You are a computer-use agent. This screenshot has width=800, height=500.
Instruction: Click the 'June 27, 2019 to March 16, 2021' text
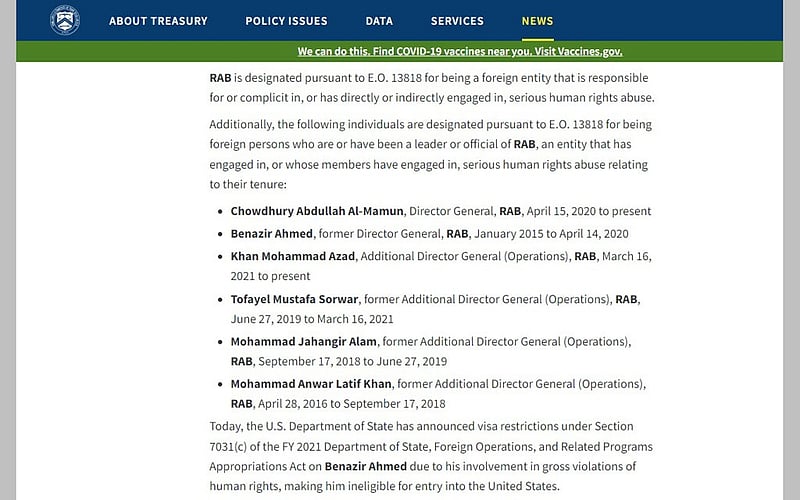point(312,319)
